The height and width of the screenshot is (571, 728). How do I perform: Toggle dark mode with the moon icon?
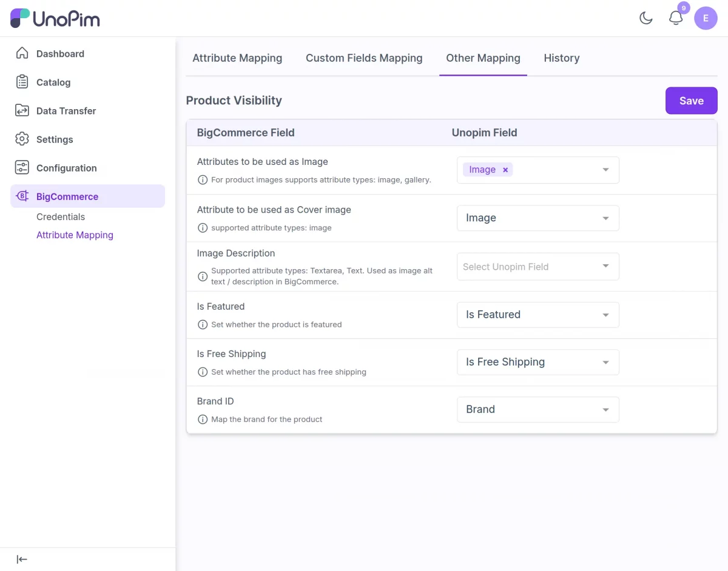point(645,18)
